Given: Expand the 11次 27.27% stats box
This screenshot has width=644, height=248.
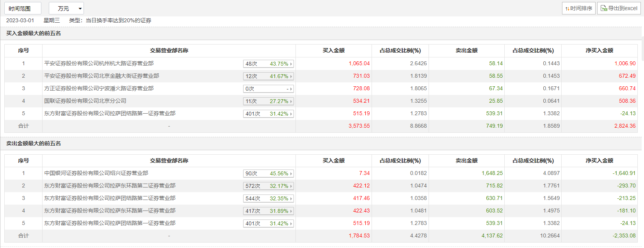Looking at the screenshot, I should tap(268, 101).
